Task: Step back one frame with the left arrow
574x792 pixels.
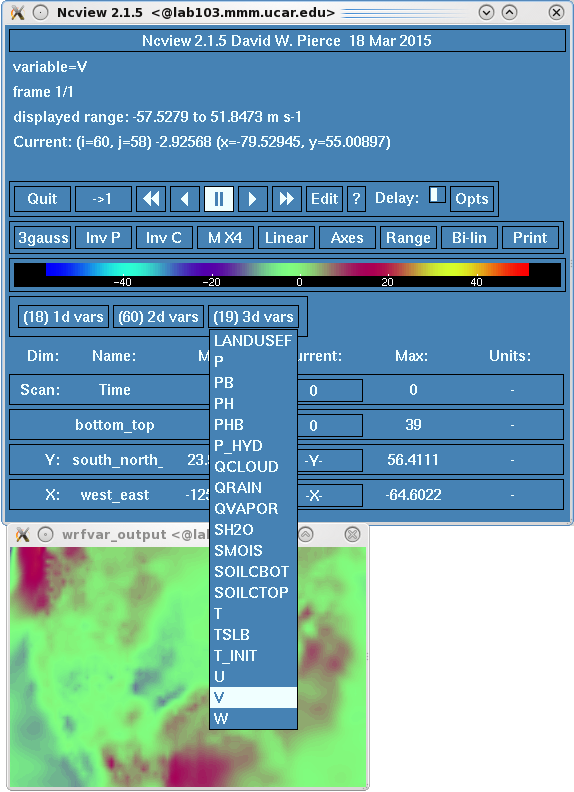Action: tap(185, 199)
